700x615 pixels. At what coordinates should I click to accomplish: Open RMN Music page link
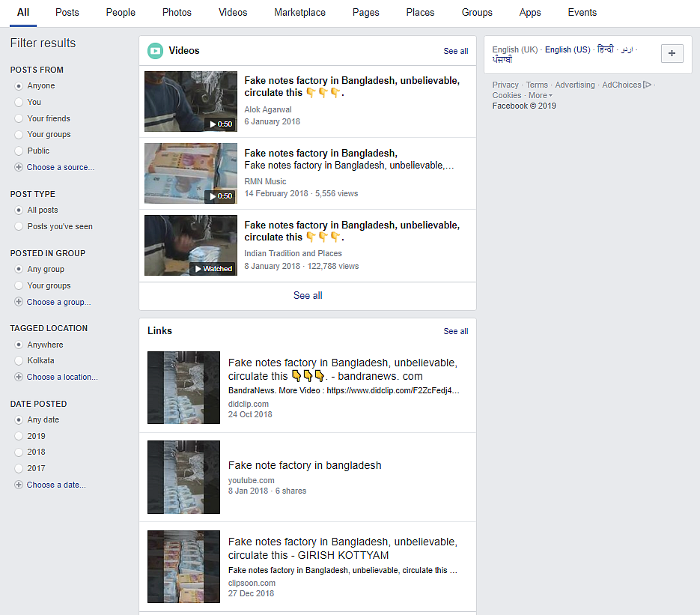265,181
